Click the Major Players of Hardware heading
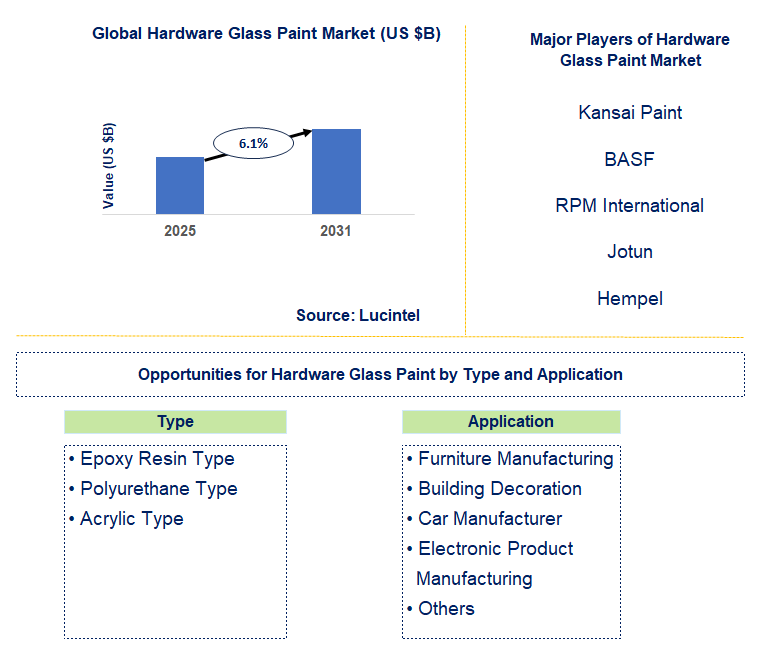775x665 pixels. (x=630, y=49)
